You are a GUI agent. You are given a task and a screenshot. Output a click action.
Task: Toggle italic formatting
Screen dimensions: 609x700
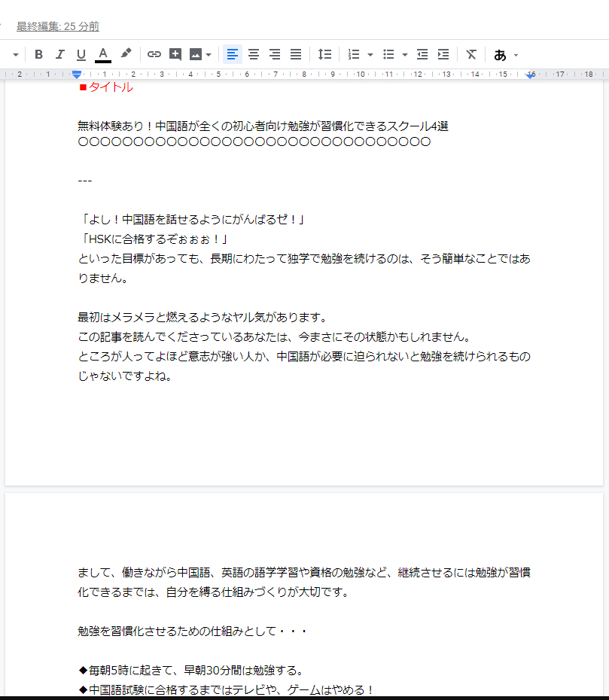click(x=59, y=54)
